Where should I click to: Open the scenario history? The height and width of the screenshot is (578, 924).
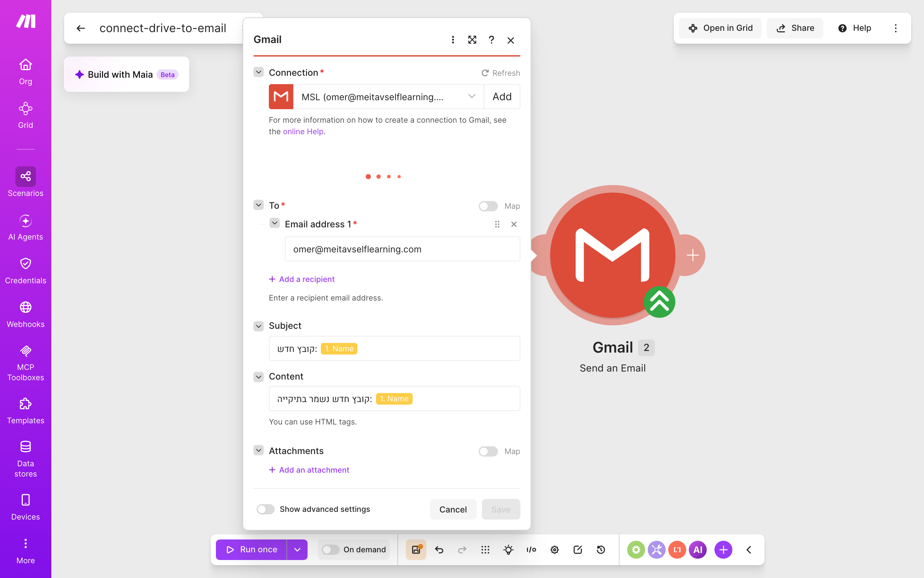click(601, 550)
